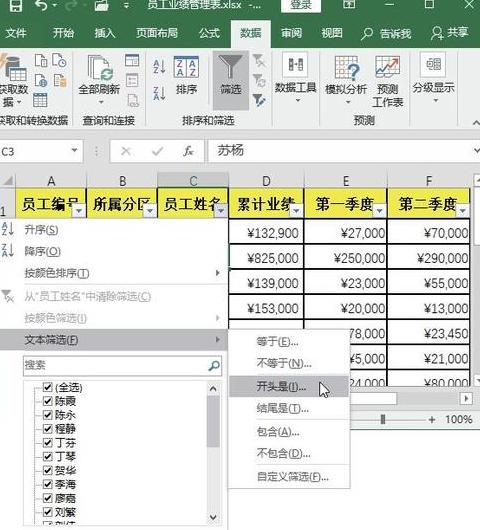
Task: Click the 登录 sign-in button
Action: [301, 5]
